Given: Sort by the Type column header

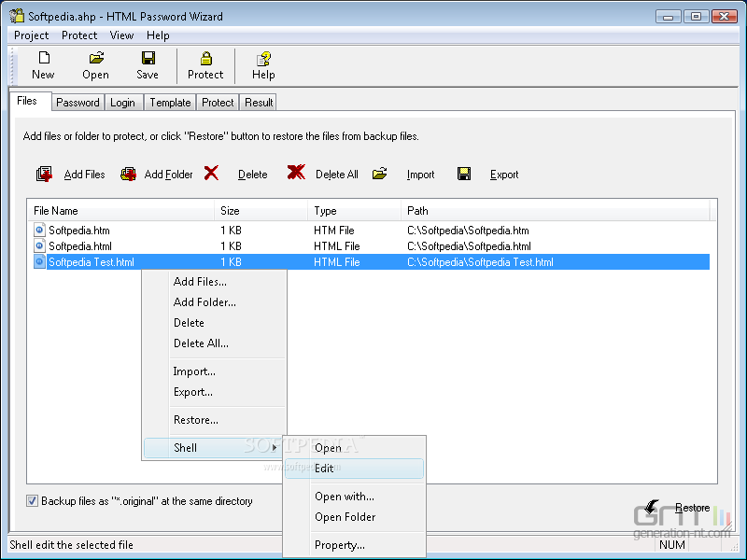Looking at the screenshot, I should click(355, 211).
